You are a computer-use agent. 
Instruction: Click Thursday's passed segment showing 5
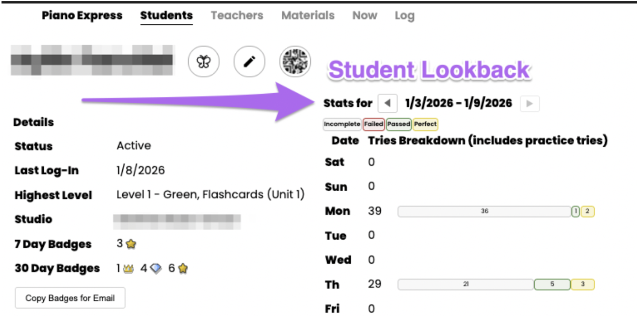click(x=552, y=284)
